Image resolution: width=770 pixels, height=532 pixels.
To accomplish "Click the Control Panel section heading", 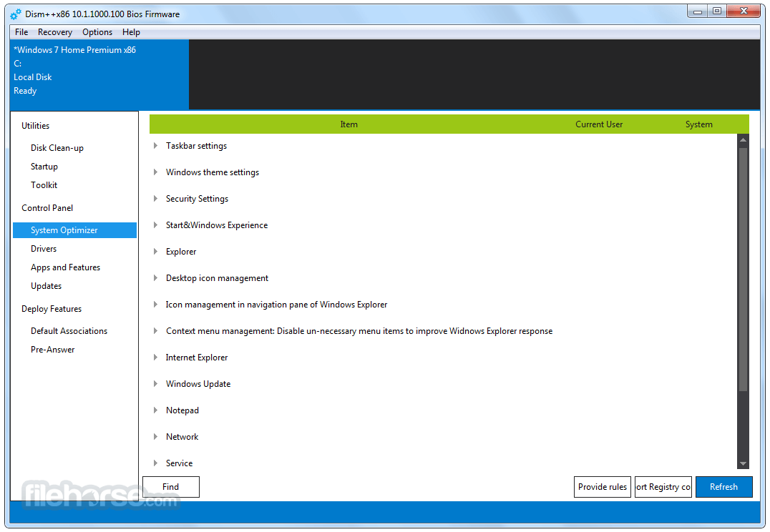I will pos(47,208).
